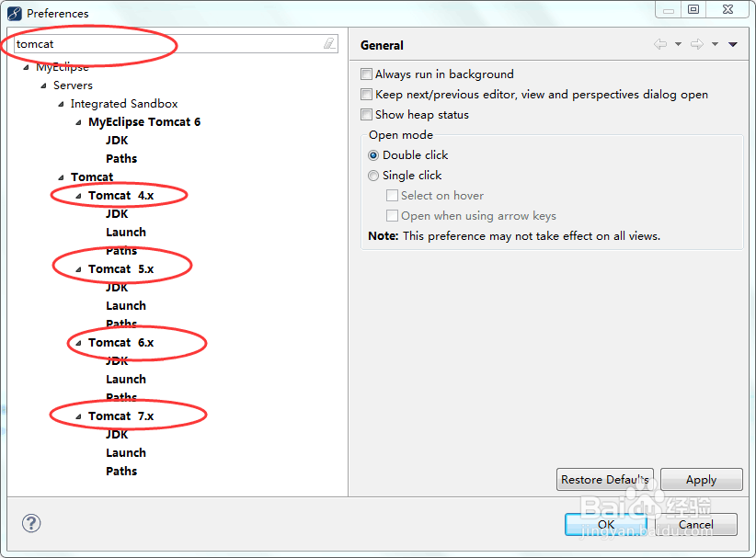Select Tomcat 7.x in the tree
Screen dimensions: 756x558
click(121, 416)
